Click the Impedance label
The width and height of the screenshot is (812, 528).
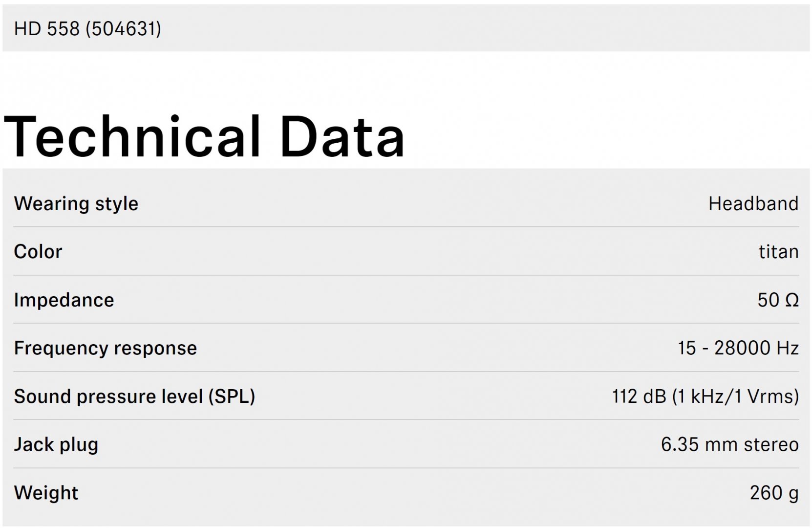point(64,300)
